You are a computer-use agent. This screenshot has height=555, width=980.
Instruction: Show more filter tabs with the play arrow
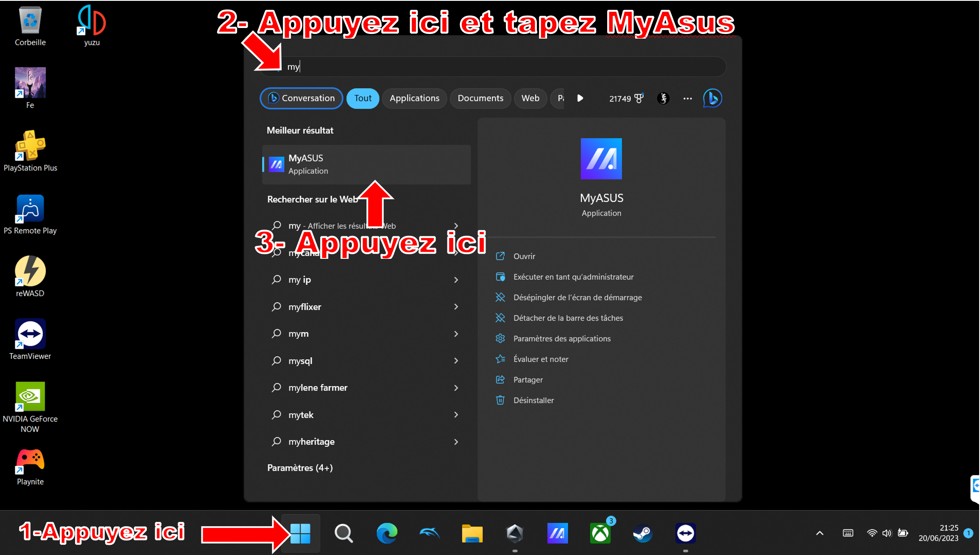580,98
